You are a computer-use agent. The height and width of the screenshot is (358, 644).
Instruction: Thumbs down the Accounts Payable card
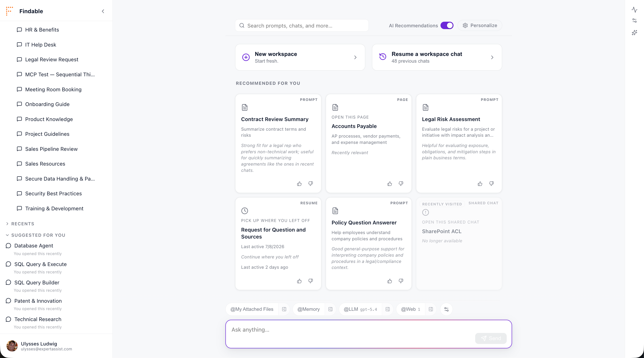(x=401, y=184)
